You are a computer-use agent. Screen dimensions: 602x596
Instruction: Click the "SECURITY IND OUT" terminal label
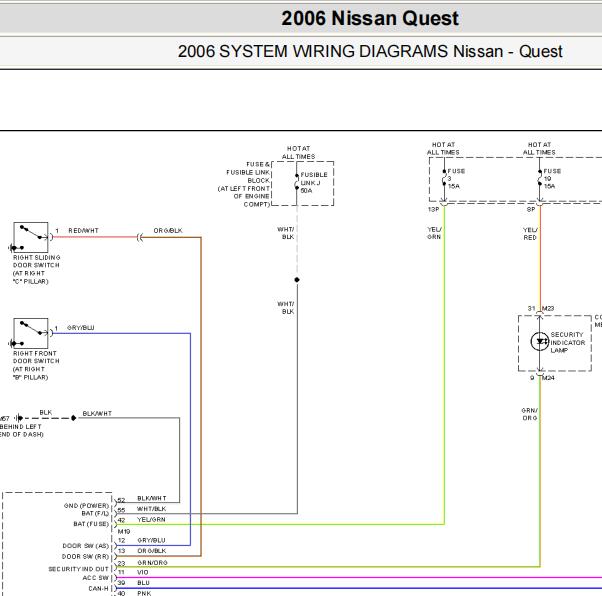[x=79, y=569]
